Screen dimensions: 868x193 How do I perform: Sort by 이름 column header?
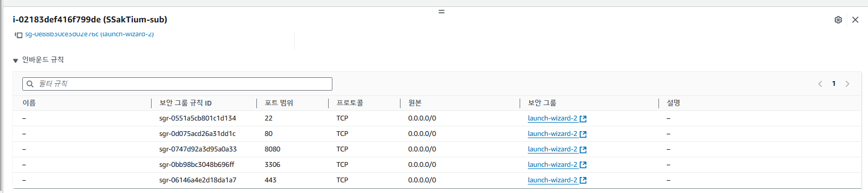point(29,103)
